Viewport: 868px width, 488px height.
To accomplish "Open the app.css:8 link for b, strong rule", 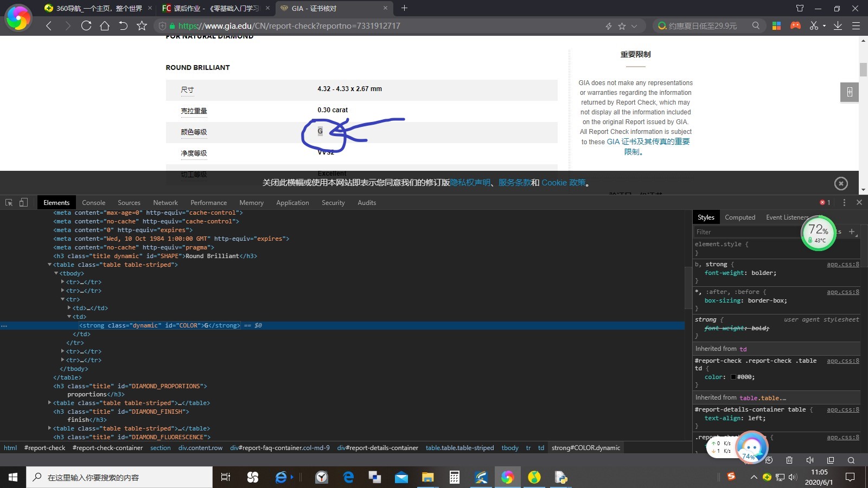I will click(843, 264).
